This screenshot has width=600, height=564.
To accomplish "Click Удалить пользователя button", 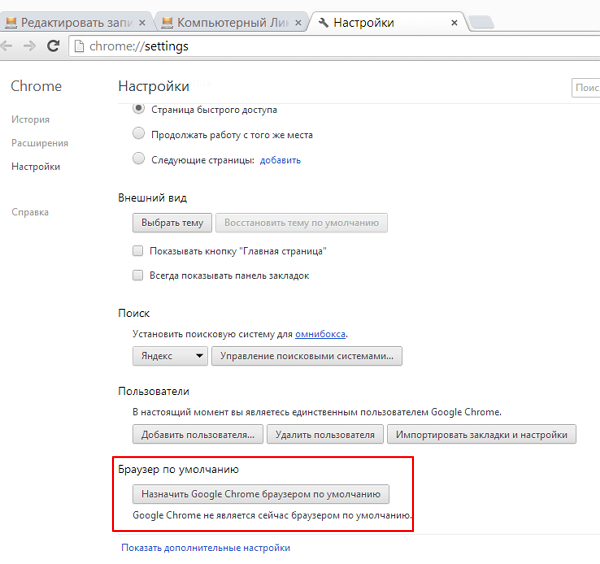I will [x=325, y=434].
